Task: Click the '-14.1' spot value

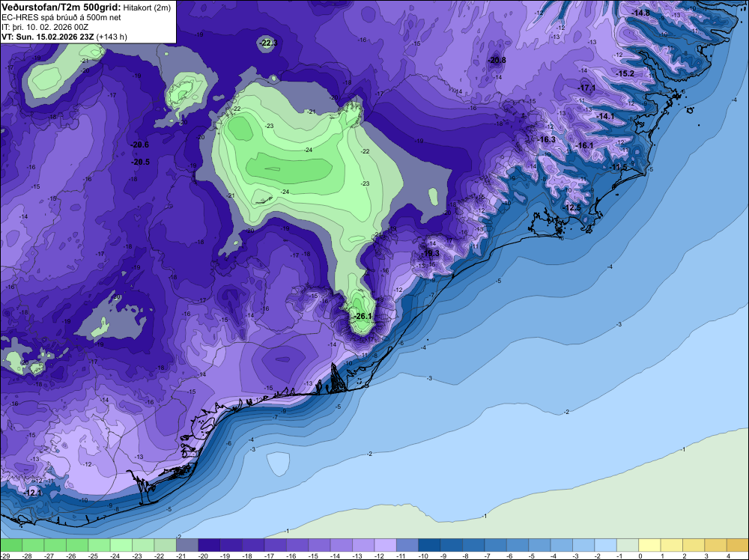Action: [x=605, y=117]
